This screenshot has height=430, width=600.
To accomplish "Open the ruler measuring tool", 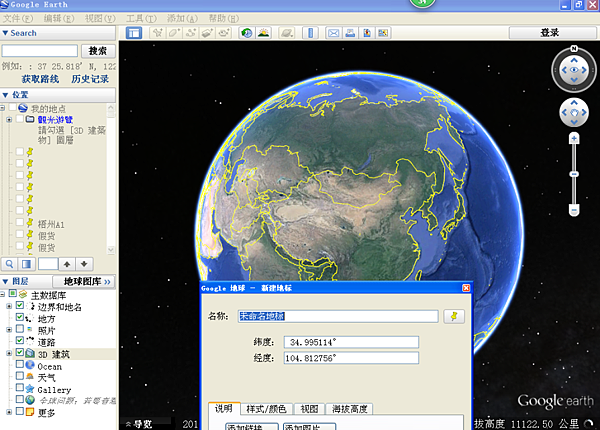I will click(310, 33).
